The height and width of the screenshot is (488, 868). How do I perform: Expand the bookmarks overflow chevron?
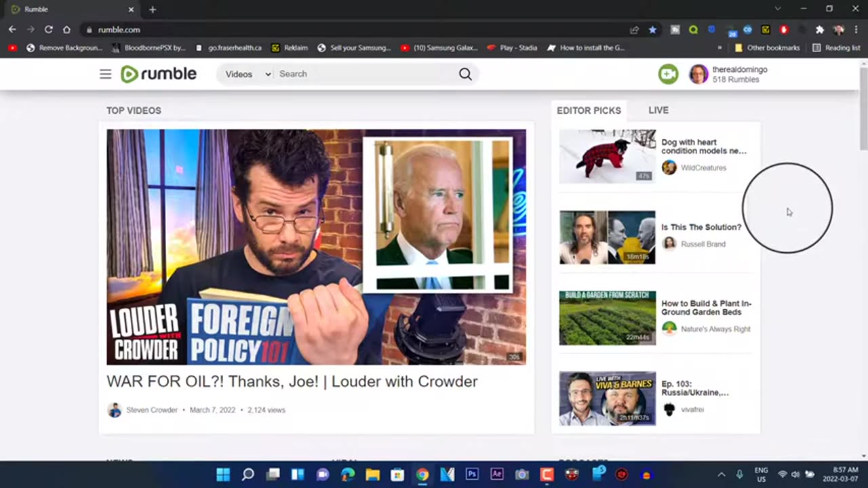click(x=719, y=48)
